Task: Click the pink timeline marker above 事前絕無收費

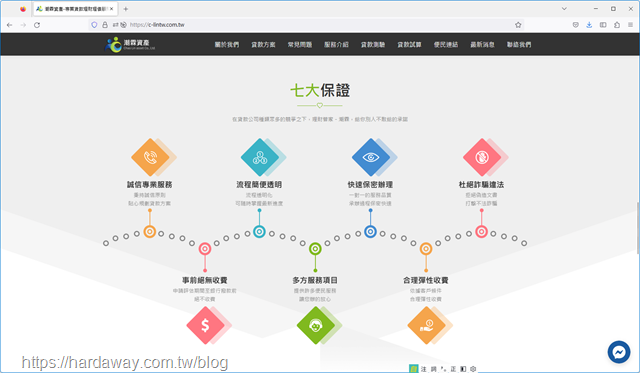Action: coord(205,249)
